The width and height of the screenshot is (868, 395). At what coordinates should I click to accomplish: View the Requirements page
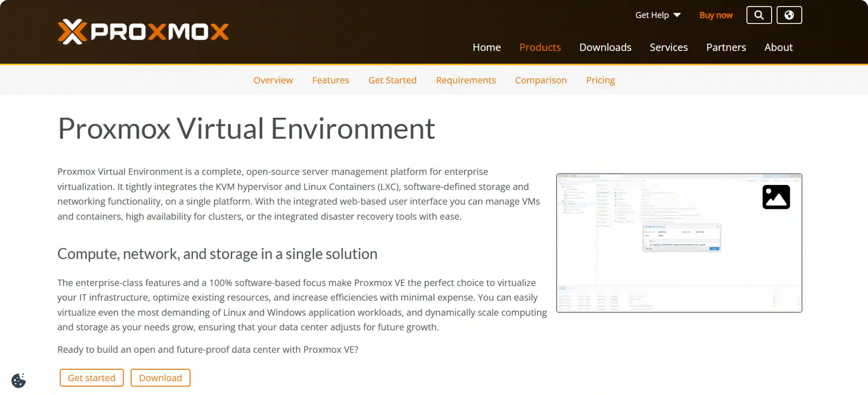click(x=466, y=80)
